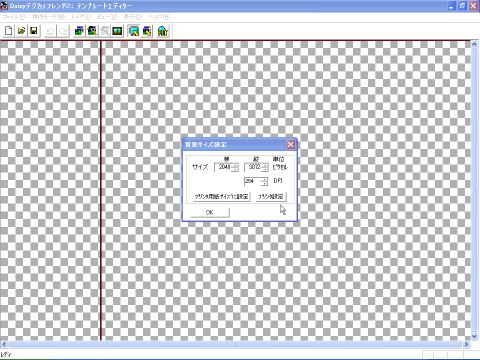Click the yellow and cyan house-shaped toolbar icon
This screenshot has height=360, width=480.
coord(163,31)
